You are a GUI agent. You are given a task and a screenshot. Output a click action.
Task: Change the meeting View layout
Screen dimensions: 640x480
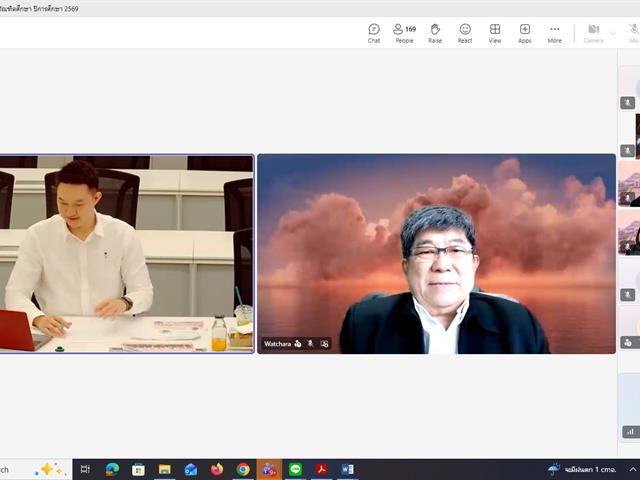(495, 33)
